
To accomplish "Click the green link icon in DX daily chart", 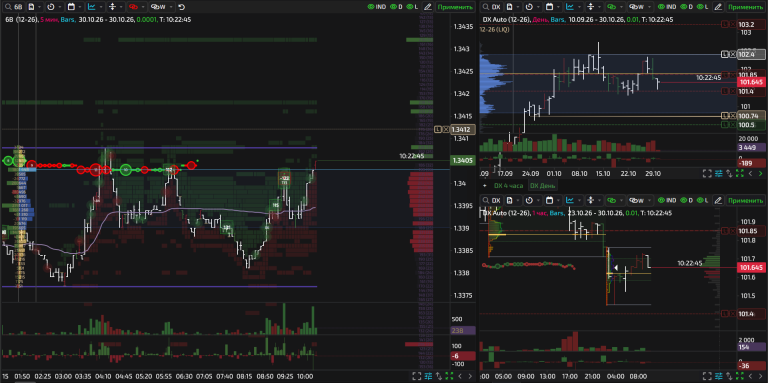I will tap(611, 7).
